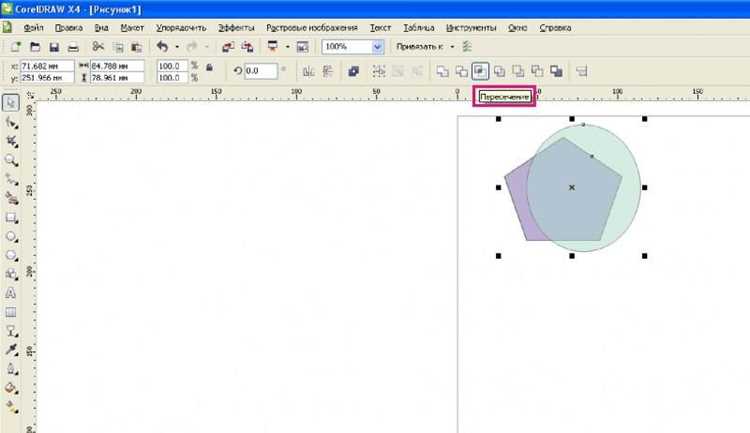The height and width of the screenshot is (433, 750).
Task: Click the Save diskette icon
Action: coord(54,47)
